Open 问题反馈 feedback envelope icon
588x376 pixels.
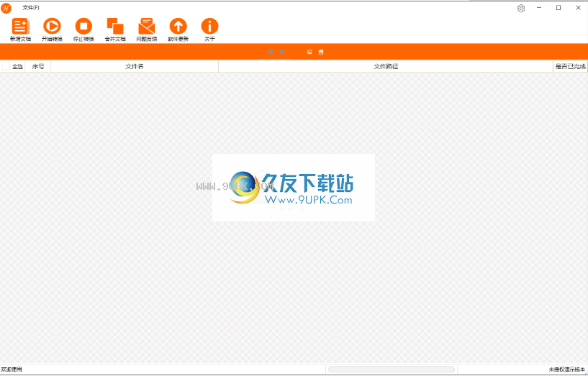(147, 27)
